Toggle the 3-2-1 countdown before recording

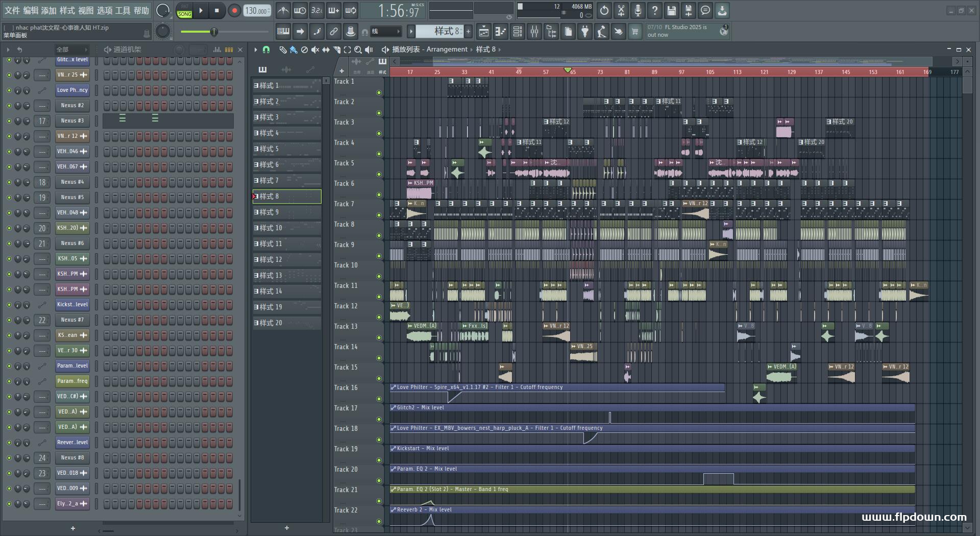pyautogui.click(x=316, y=10)
